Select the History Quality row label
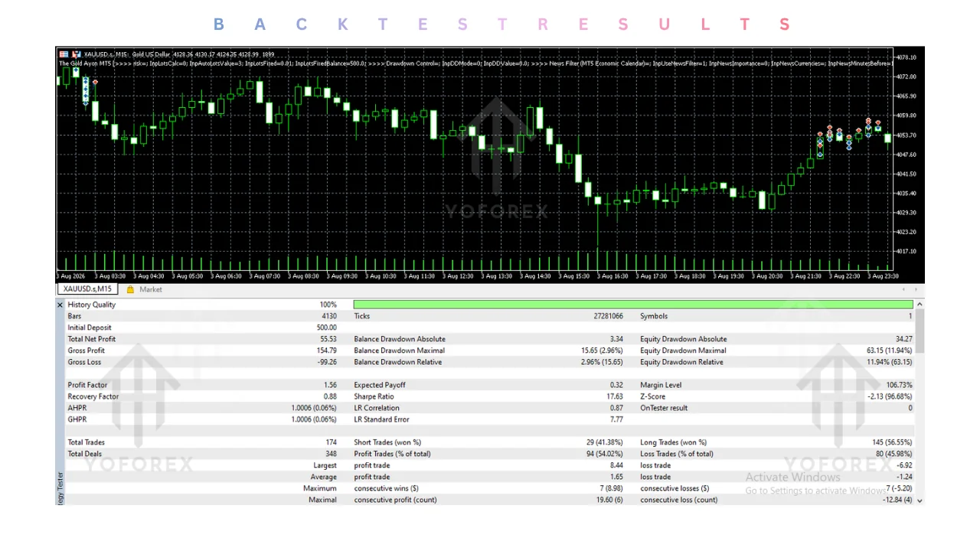This screenshot has width=980, height=551. (91, 305)
